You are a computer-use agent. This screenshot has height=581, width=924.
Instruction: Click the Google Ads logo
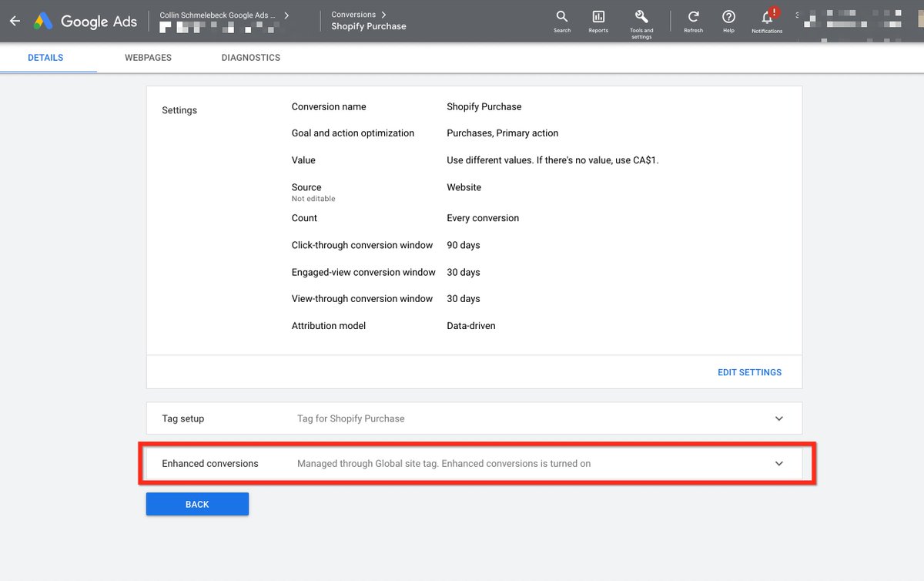click(x=85, y=21)
